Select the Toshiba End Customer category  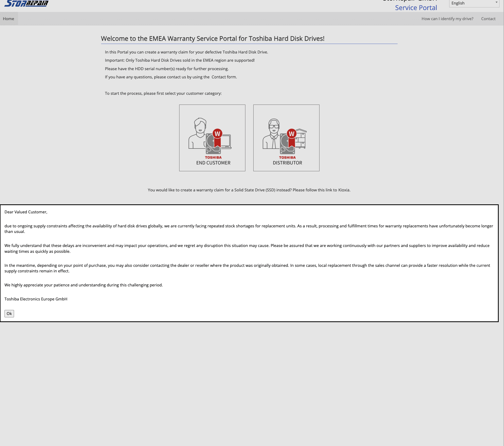pyautogui.click(x=212, y=138)
